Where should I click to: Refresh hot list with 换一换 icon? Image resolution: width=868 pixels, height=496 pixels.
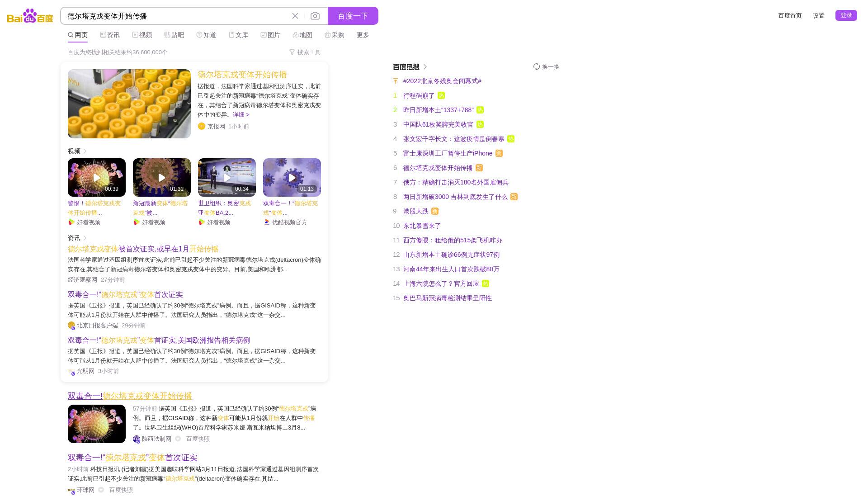tap(537, 66)
